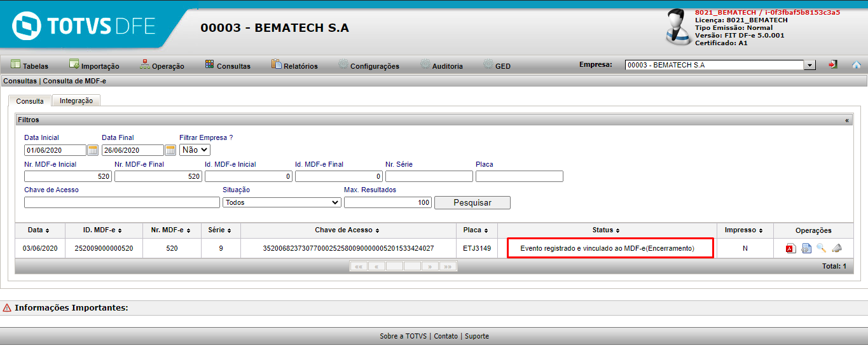Collapse the Filtros panel with « arrow
The image size is (868, 357).
[846, 120]
